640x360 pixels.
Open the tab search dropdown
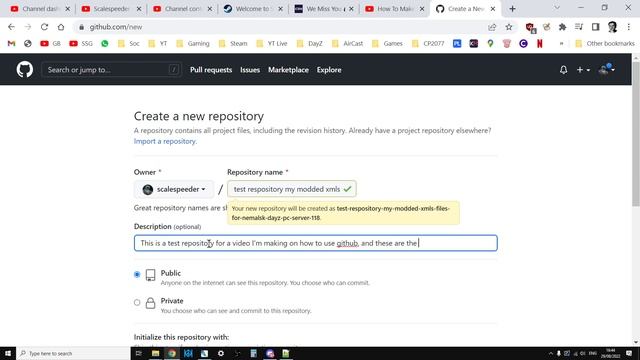tap(557, 8)
